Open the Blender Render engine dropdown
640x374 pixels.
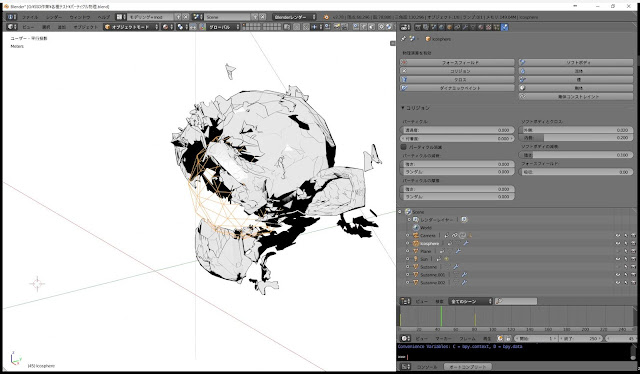295,17
